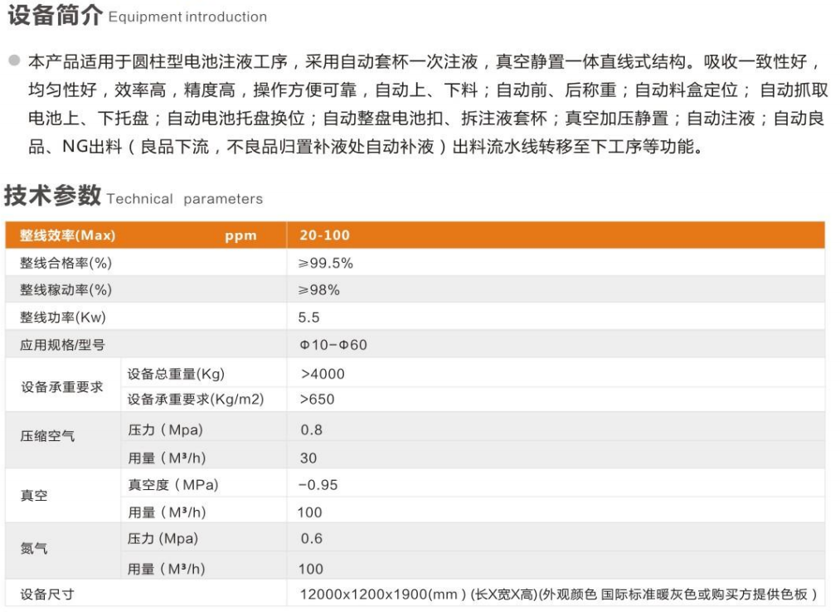Click the 压缩空气 category cell
Viewport: 840px width, 616px height.
47,435
